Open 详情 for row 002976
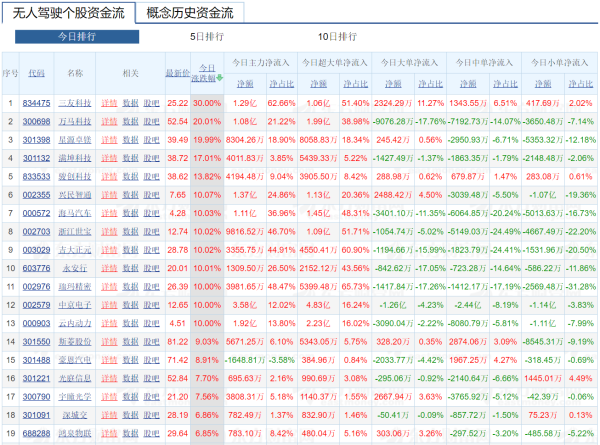Viewport: 600px width, 445px height. click(109, 287)
